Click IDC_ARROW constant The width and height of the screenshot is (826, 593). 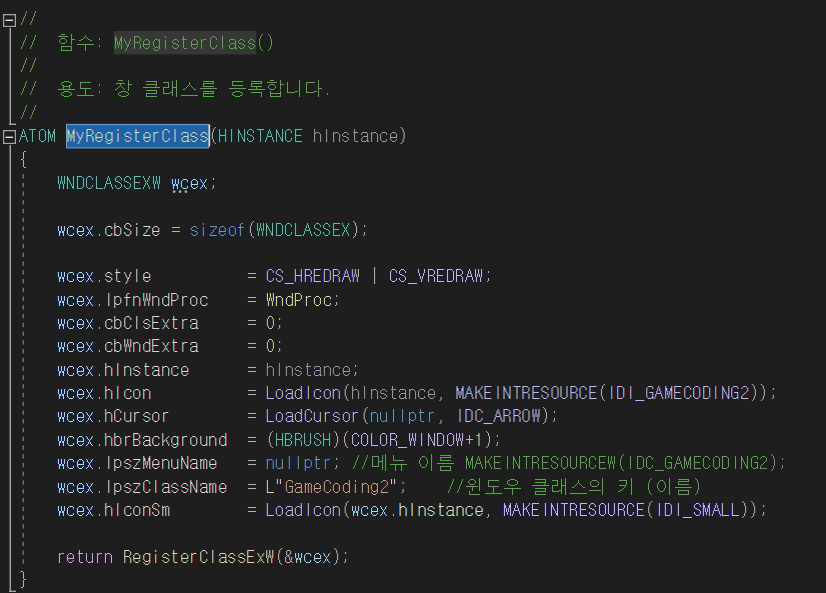coord(499,416)
